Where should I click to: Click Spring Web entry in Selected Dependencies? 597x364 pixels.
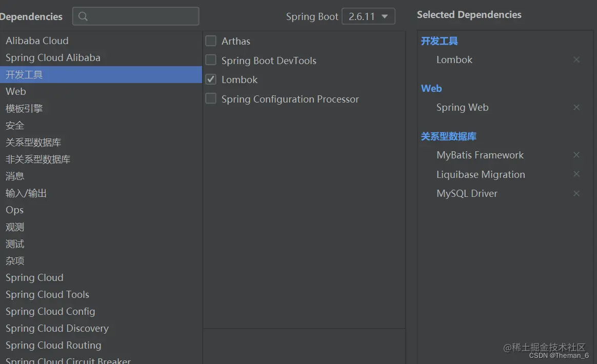462,107
